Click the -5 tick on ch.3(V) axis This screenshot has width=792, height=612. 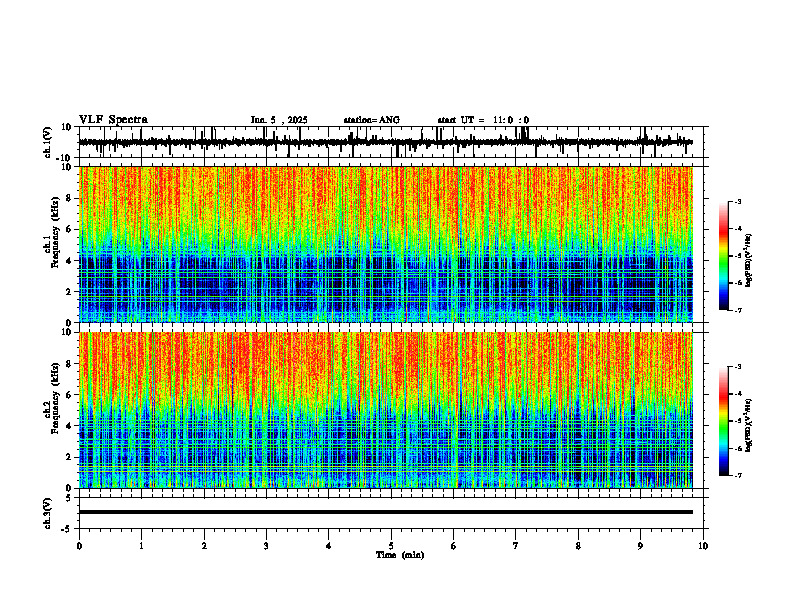[x=67, y=529]
